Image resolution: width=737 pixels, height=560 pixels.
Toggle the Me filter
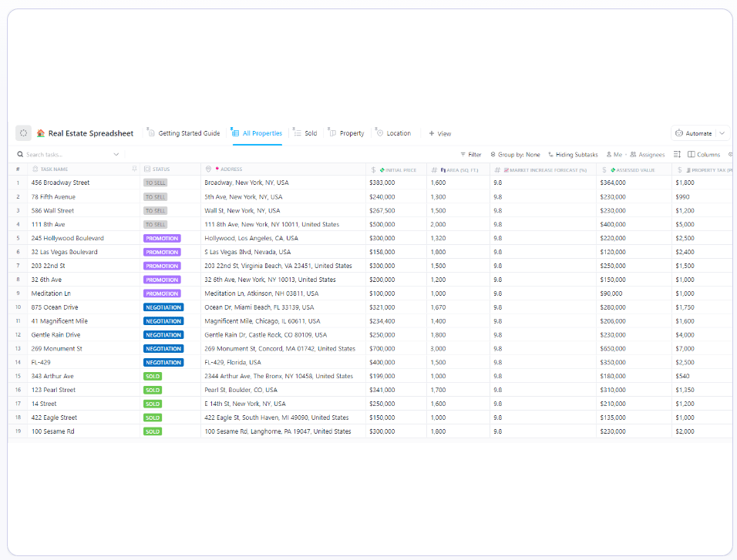pyautogui.click(x=614, y=154)
